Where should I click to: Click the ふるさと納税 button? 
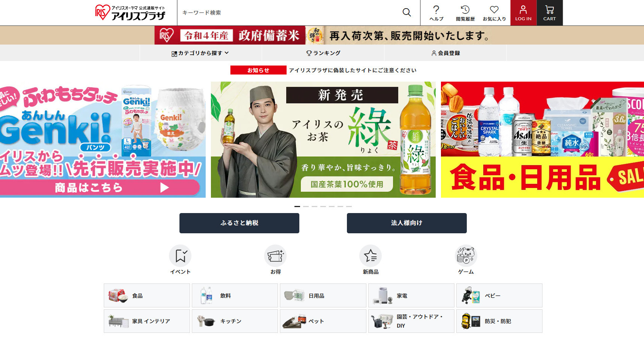pos(239,223)
